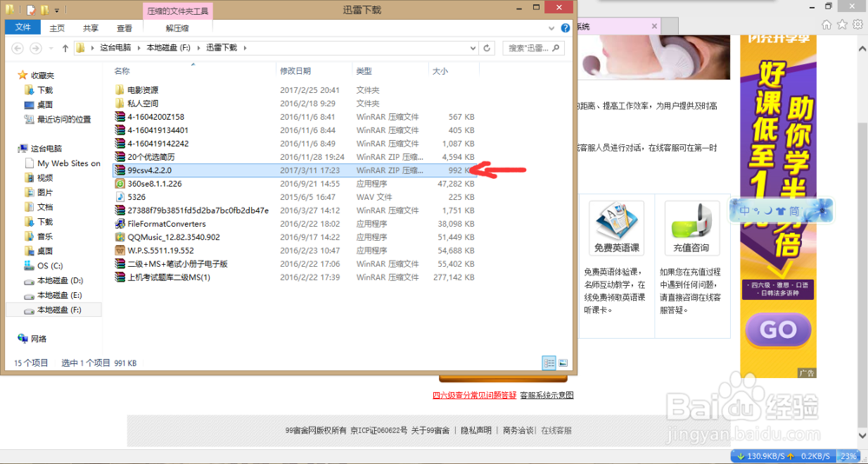Switch to the 主页 ribbon tab

tap(57, 28)
